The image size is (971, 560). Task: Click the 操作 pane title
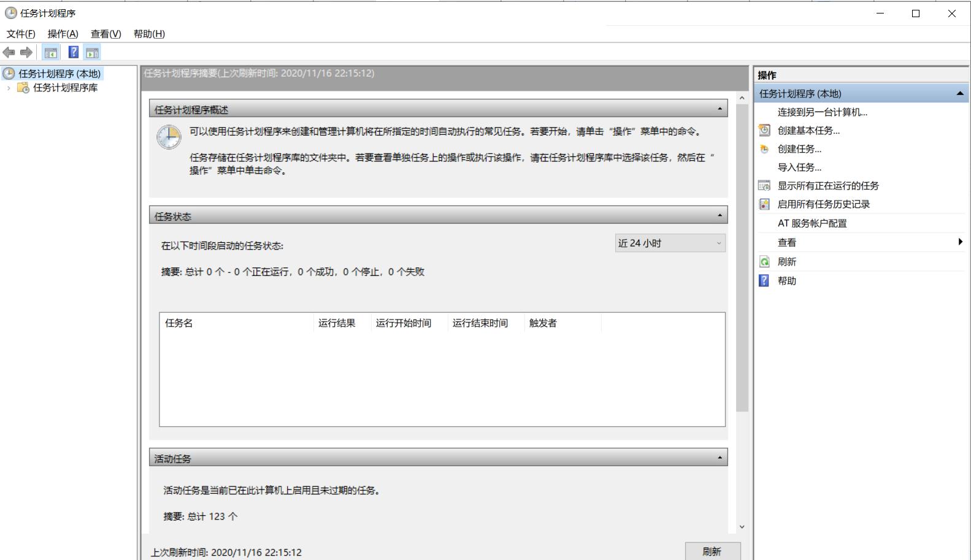(x=767, y=75)
